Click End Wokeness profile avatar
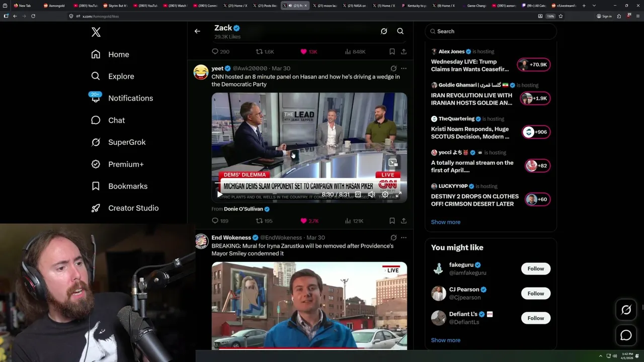 201,241
